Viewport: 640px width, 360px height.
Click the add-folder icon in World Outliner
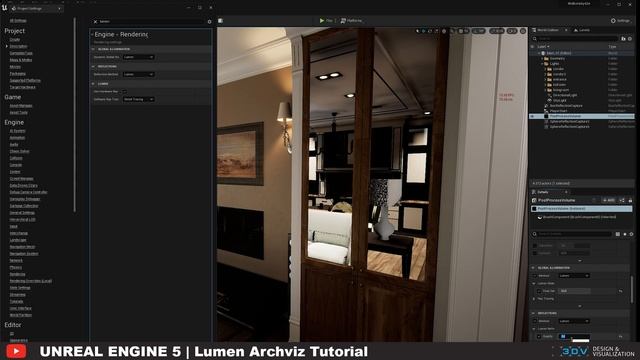[623, 39]
